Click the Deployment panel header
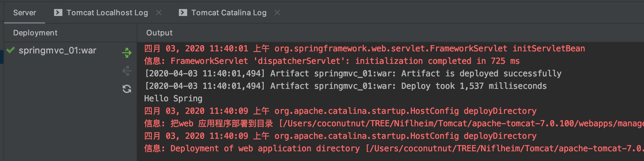This screenshot has width=644, height=161. (x=35, y=33)
